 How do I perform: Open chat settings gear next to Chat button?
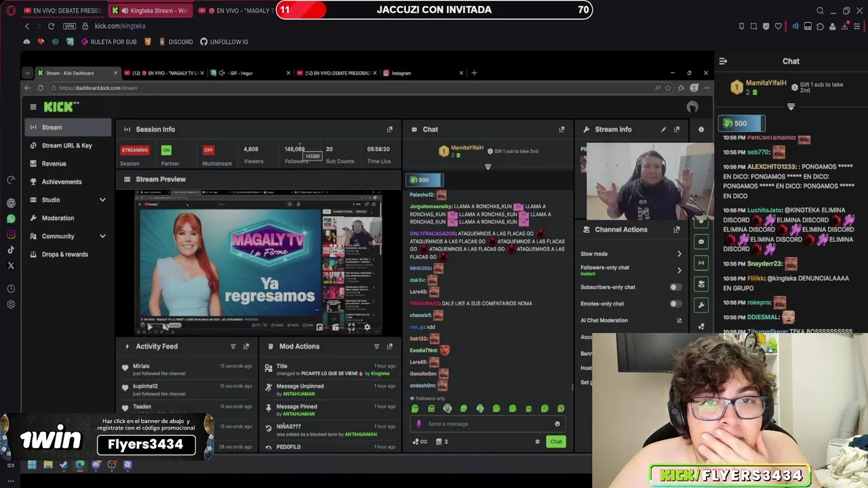coord(537,442)
